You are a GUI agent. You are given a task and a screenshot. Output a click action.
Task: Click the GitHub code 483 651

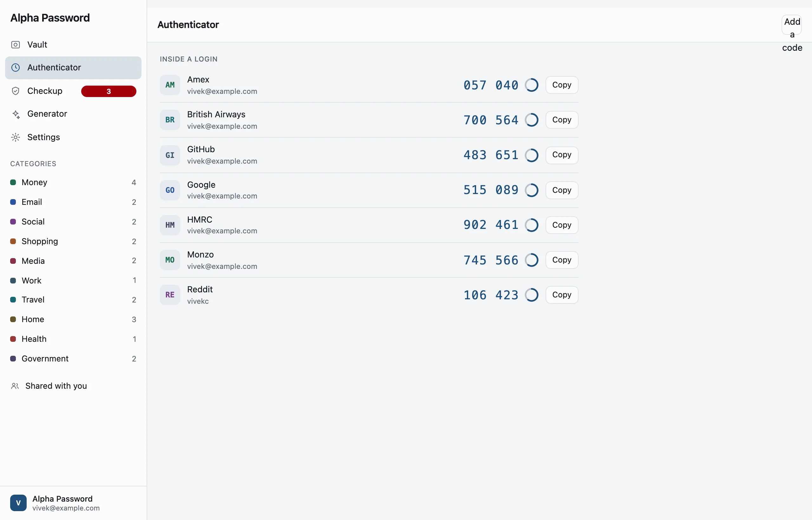491,155
